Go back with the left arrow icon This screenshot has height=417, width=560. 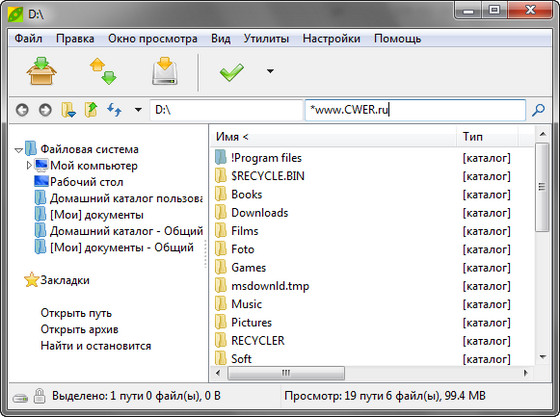[x=22, y=110]
